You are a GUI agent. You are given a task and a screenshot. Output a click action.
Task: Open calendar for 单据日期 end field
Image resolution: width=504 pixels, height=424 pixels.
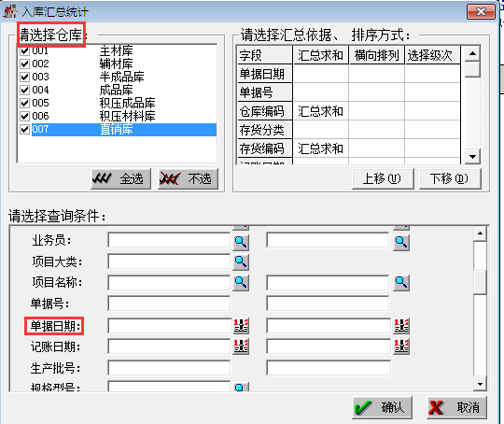tap(401, 326)
